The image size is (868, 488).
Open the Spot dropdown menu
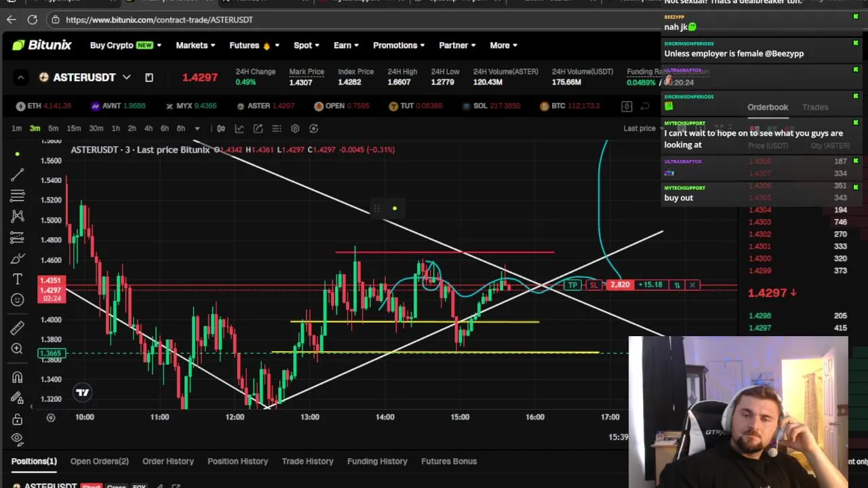click(307, 45)
